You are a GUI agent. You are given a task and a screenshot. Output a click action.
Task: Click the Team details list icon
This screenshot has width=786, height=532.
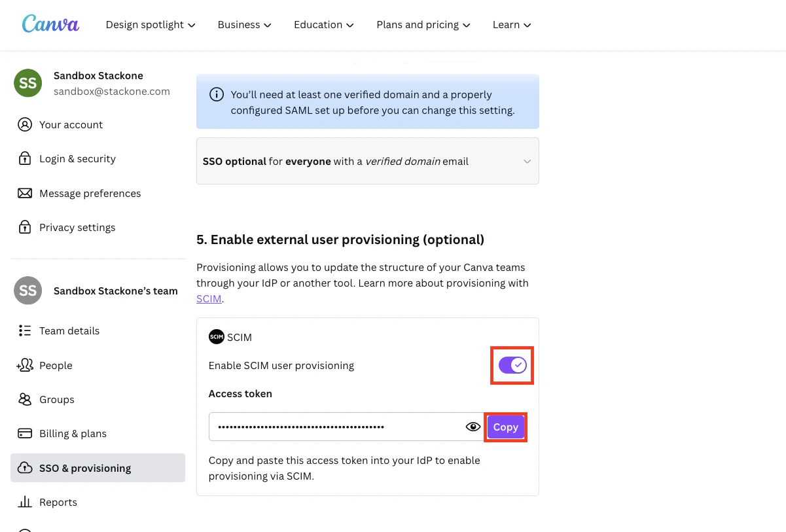tap(25, 330)
